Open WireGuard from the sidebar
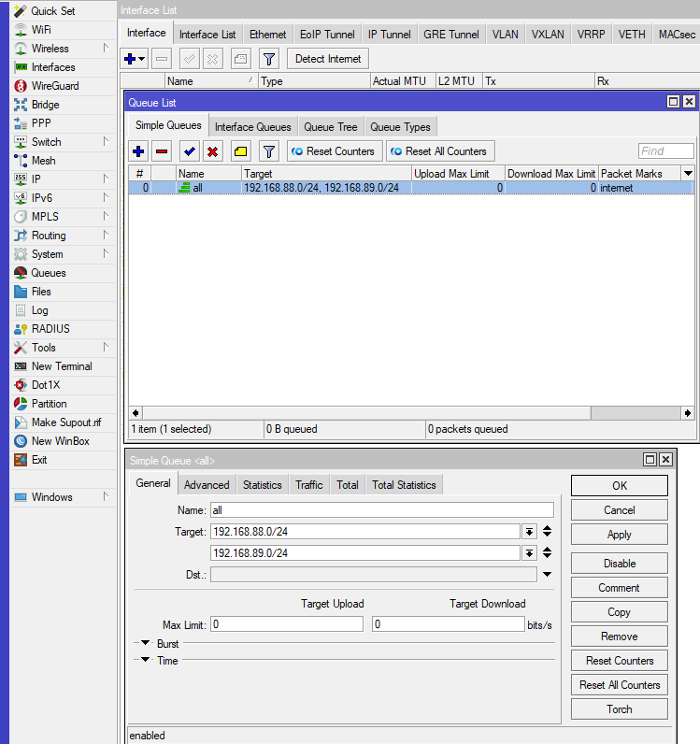This screenshot has height=744, width=700. click(x=54, y=86)
